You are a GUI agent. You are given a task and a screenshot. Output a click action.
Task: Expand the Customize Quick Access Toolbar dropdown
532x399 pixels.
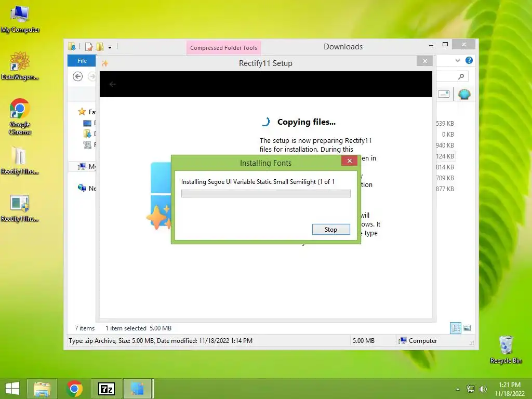pos(110,47)
